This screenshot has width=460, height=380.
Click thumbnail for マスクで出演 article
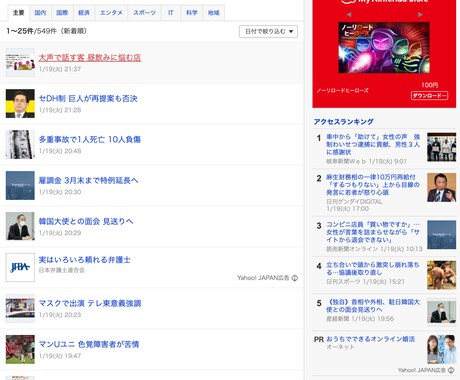coord(20,308)
